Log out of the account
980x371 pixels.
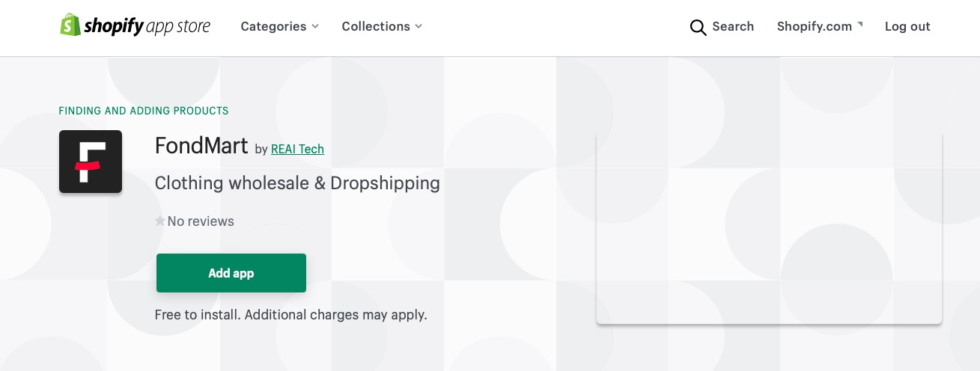click(x=907, y=26)
